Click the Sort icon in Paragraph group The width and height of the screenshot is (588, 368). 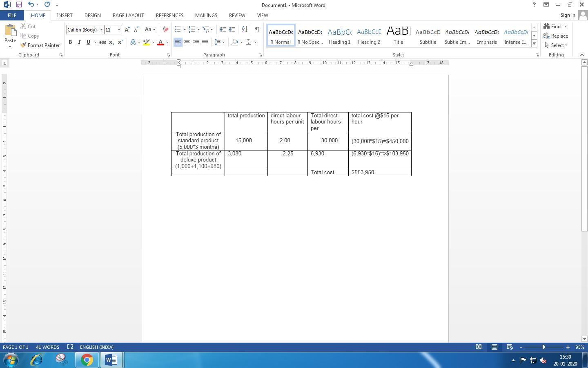click(245, 29)
